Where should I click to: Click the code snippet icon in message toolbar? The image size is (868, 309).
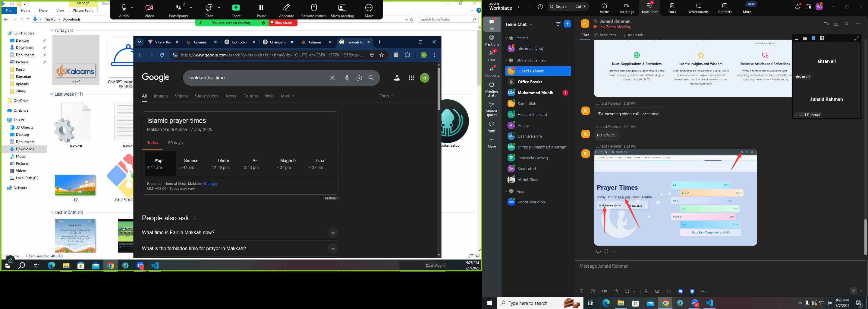[x=669, y=291]
